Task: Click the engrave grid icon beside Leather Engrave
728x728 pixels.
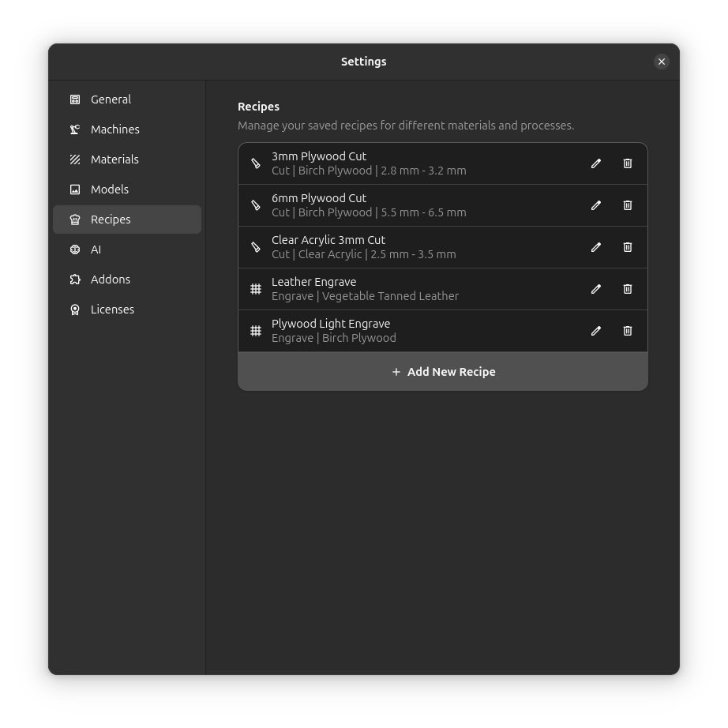Action: pyautogui.click(x=255, y=289)
